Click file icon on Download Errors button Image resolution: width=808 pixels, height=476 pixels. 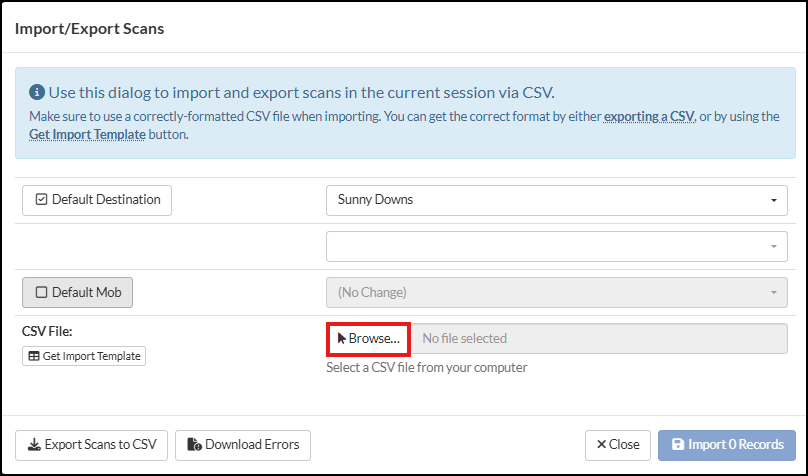point(196,445)
